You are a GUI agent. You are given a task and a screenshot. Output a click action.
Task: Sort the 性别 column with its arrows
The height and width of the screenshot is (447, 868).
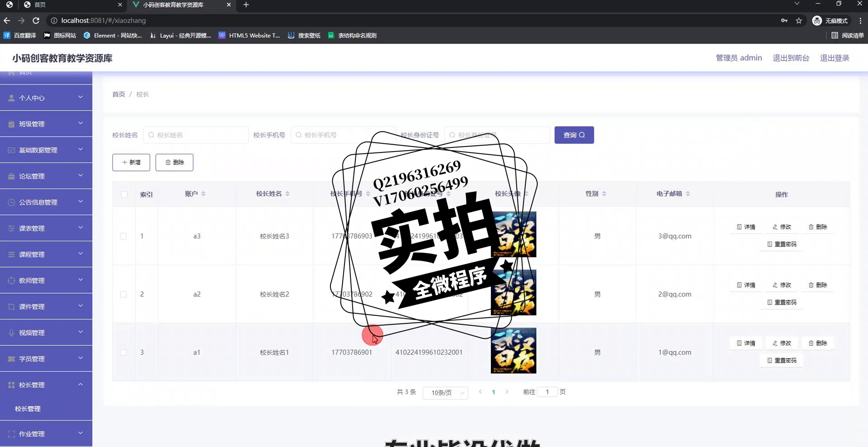tap(604, 194)
